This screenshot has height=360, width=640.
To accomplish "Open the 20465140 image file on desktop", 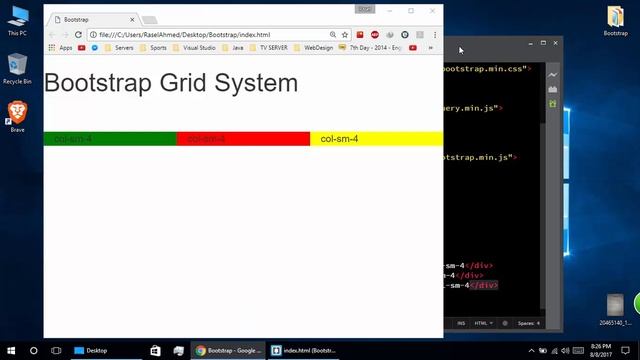I will click(x=615, y=309).
